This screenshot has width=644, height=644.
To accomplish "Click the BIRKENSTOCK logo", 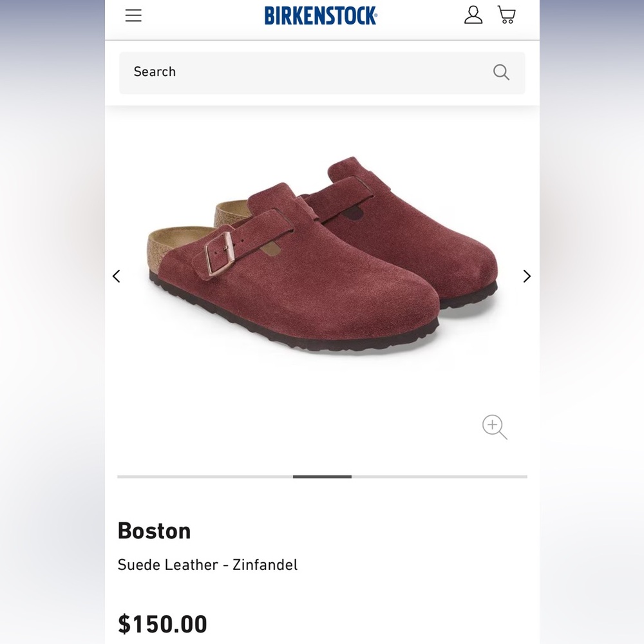I will tap(319, 15).
